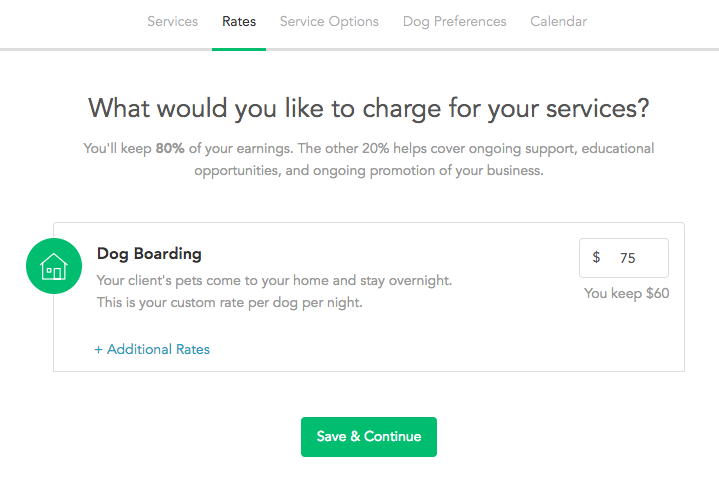Click the dollar sign in the rate box
Image resolution: width=719 pixels, height=483 pixels.
point(596,257)
